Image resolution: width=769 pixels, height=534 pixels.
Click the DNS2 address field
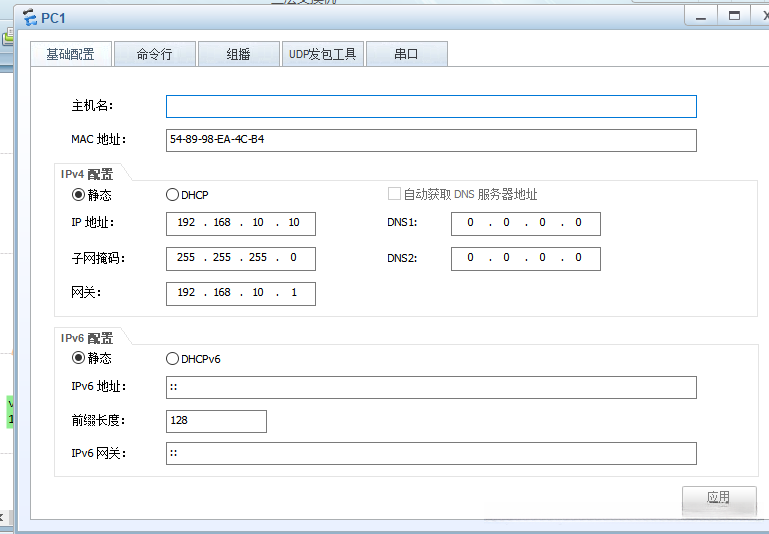pos(526,258)
